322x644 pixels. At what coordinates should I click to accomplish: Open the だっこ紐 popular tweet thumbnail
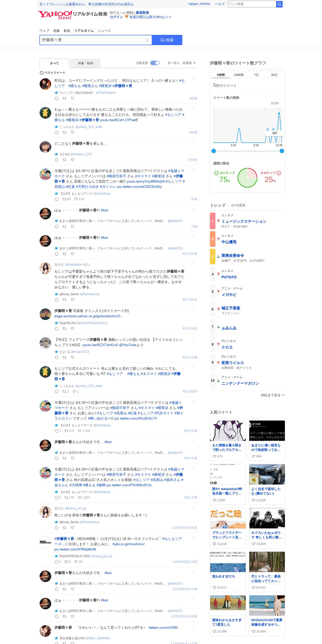pyautogui.click(x=228, y=518)
